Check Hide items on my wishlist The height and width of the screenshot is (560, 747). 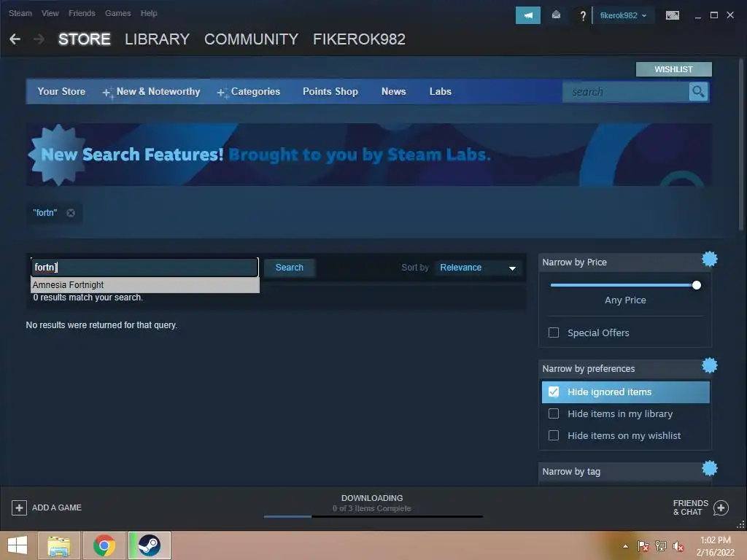point(554,435)
